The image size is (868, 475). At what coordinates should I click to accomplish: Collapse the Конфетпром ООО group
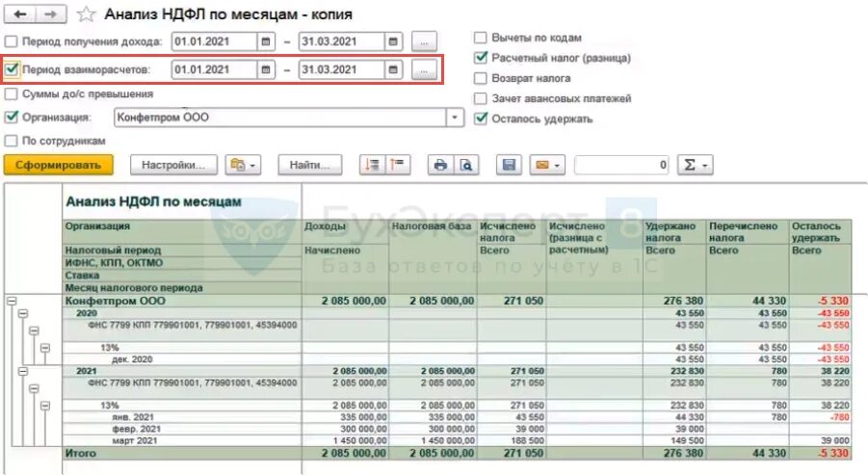coord(12,302)
